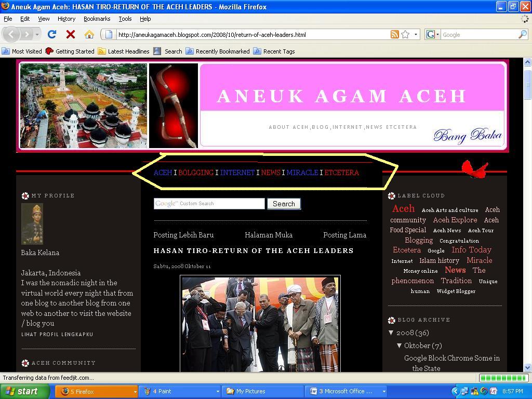Click the browser URL address field
This screenshot has width=532, height=399.
coord(253,35)
